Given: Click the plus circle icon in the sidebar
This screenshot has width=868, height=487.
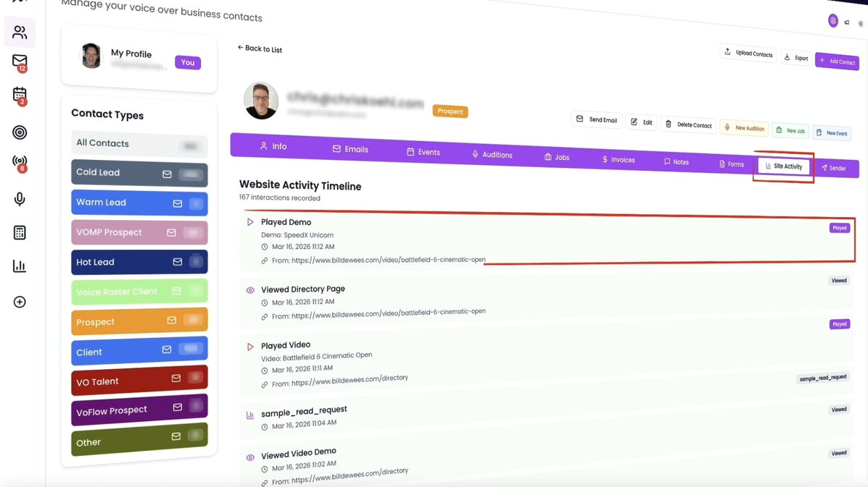Looking at the screenshot, I should (20, 302).
